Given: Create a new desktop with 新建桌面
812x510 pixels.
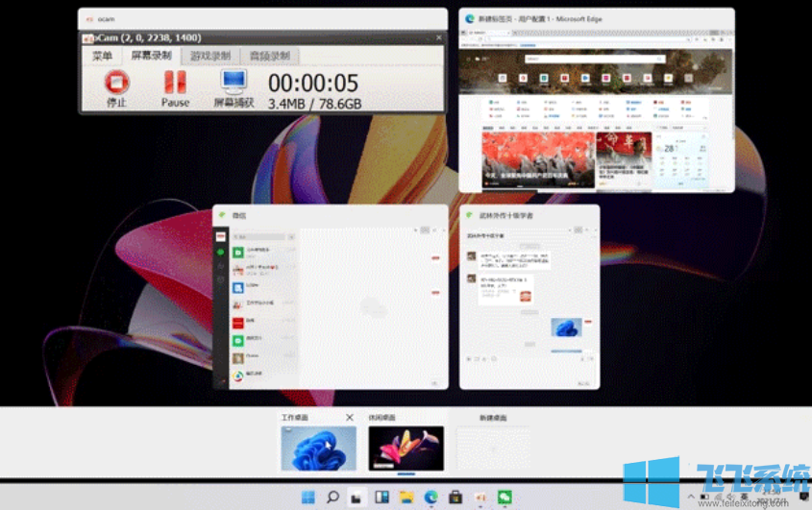Looking at the screenshot, I should click(493, 449).
